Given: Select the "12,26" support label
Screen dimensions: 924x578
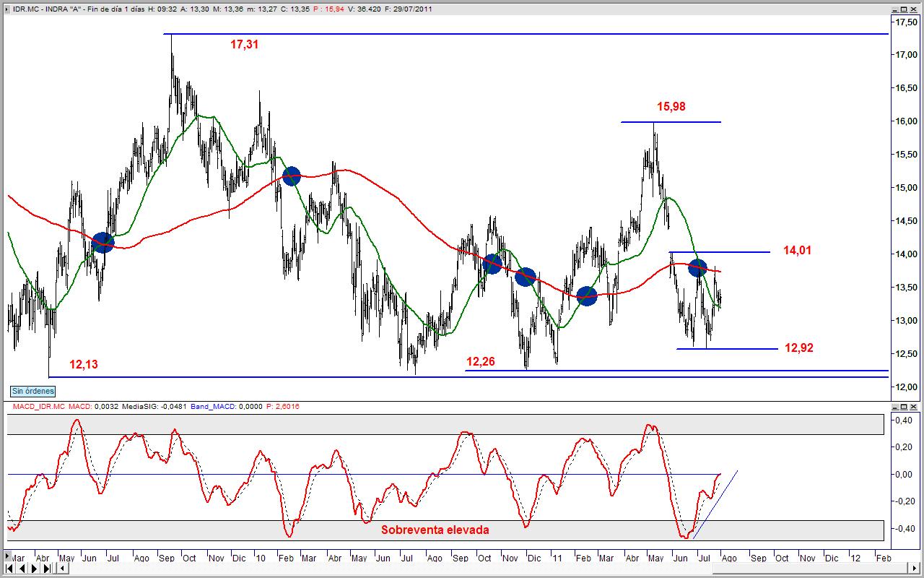Looking at the screenshot, I should [481, 361].
